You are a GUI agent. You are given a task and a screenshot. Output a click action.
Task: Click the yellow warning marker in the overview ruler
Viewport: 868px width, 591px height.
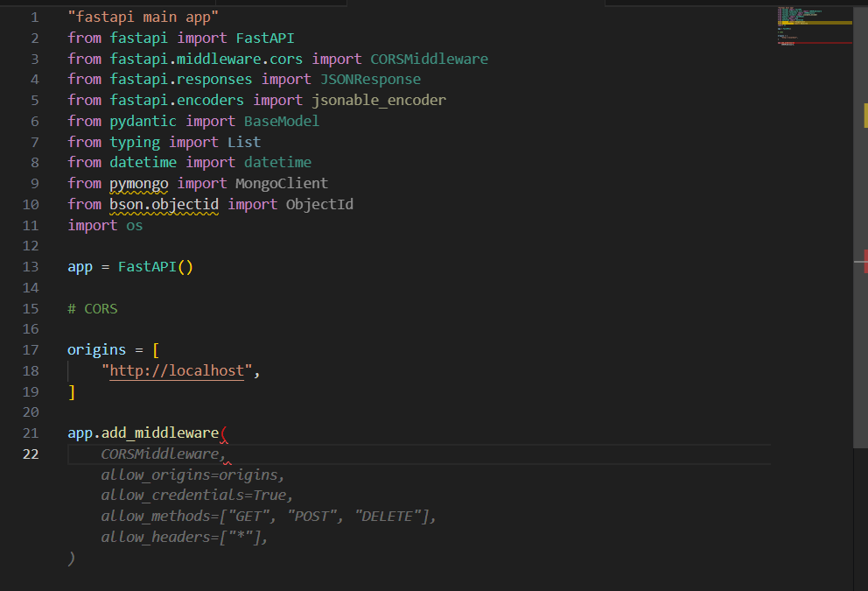(x=865, y=116)
